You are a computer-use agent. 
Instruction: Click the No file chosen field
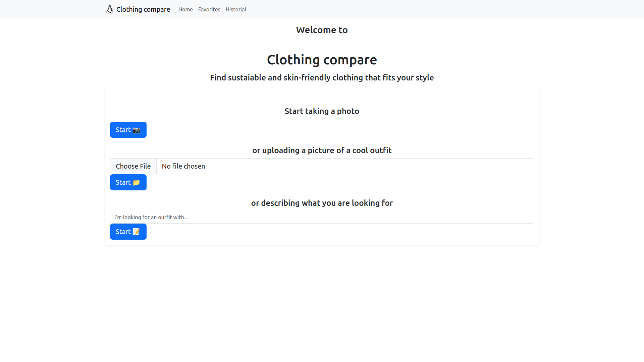(344, 166)
